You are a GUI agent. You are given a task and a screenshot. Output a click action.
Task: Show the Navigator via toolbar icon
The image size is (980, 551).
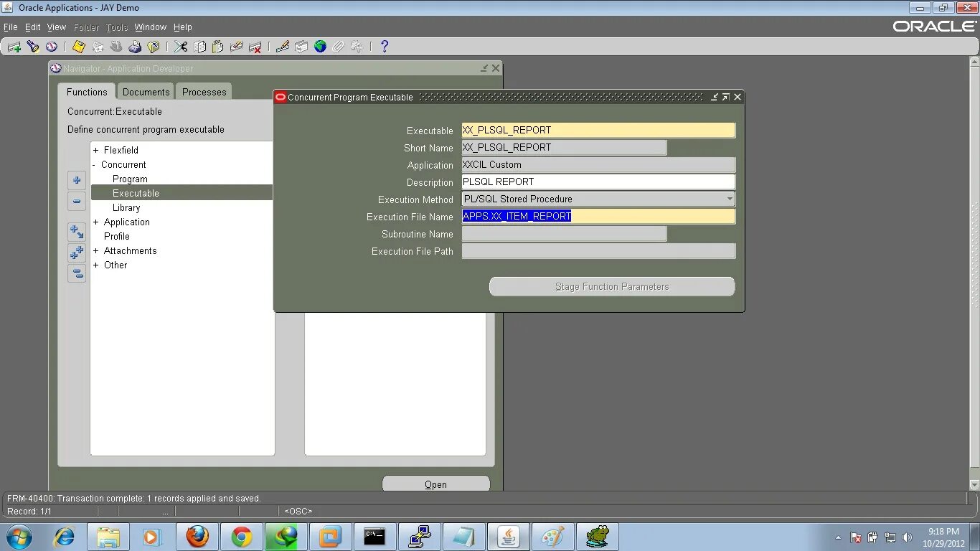coord(51,47)
